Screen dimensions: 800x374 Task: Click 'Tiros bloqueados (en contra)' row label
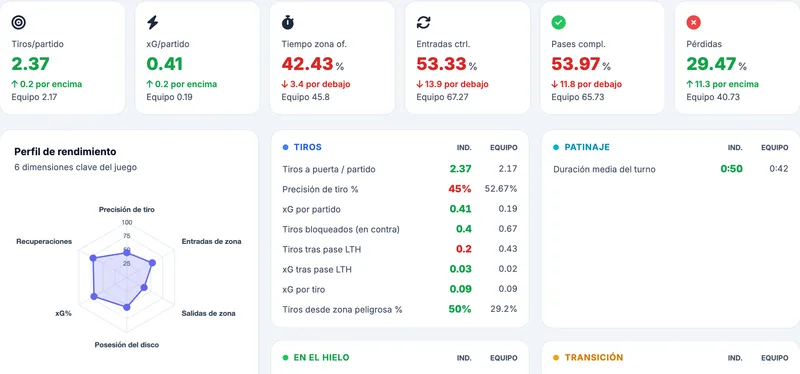click(341, 230)
